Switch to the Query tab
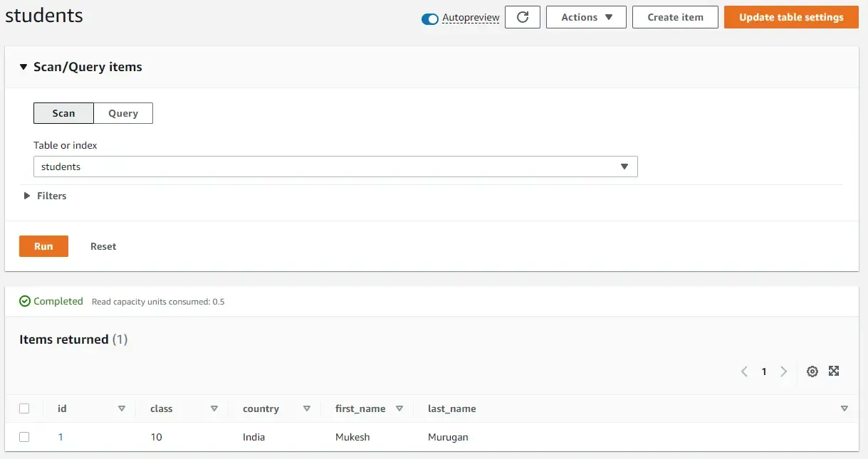Screen dimensions: 868x459 (123, 112)
